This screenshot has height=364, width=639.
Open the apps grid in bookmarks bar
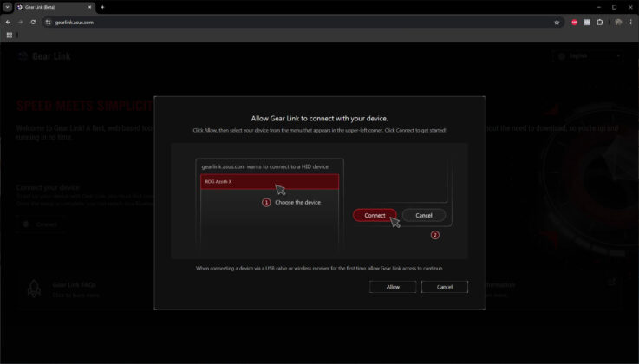10,35
